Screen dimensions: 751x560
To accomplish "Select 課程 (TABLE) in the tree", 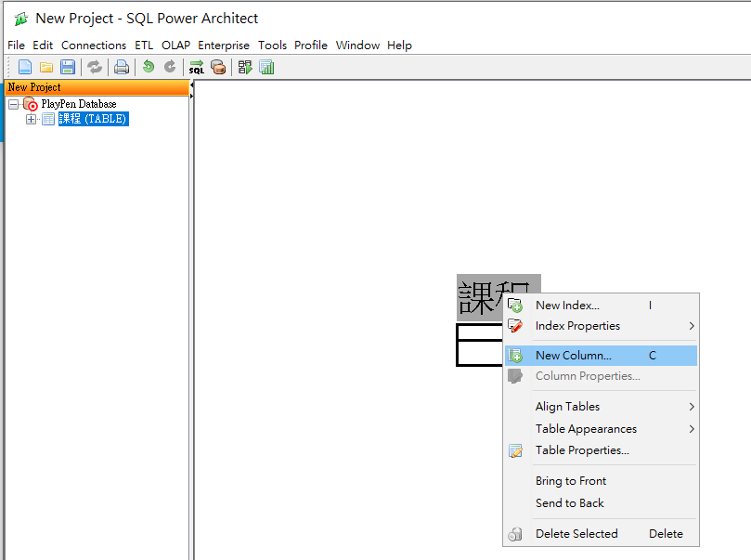I will (93, 119).
